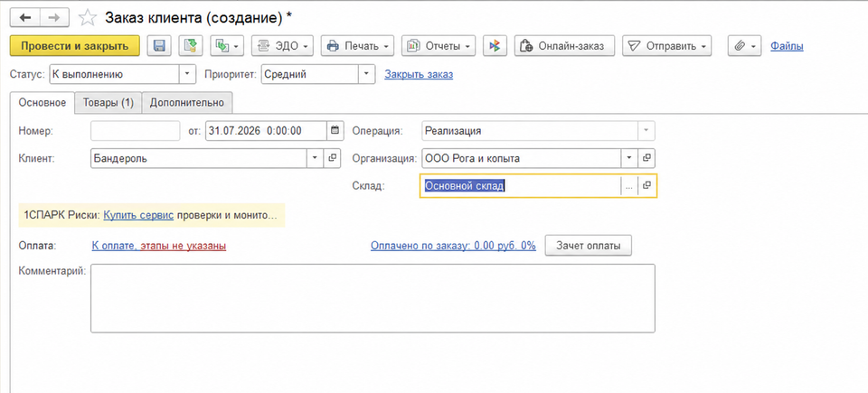Click the calendar icon in date field

pyautogui.click(x=335, y=131)
